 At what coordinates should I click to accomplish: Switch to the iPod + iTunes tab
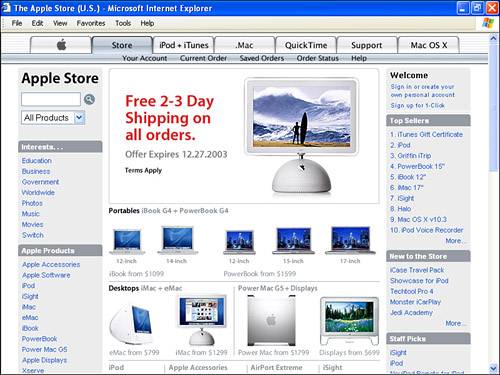184,45
